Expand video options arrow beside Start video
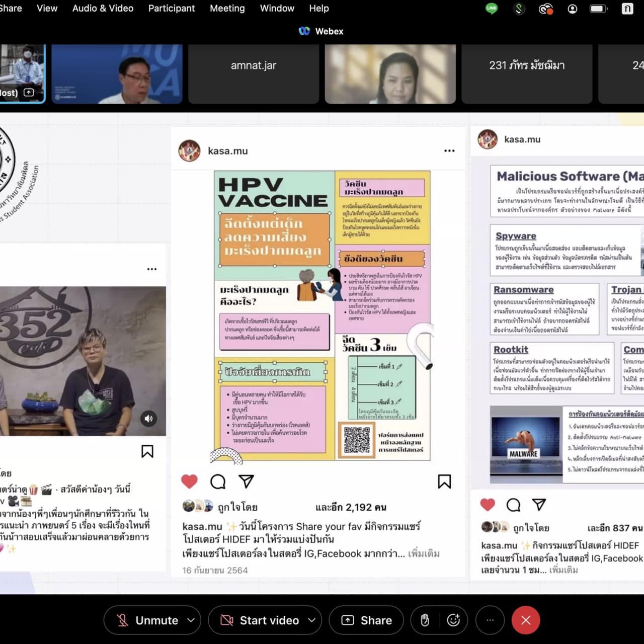This screenshot has width=644, height=644. [x=312, y=620]
